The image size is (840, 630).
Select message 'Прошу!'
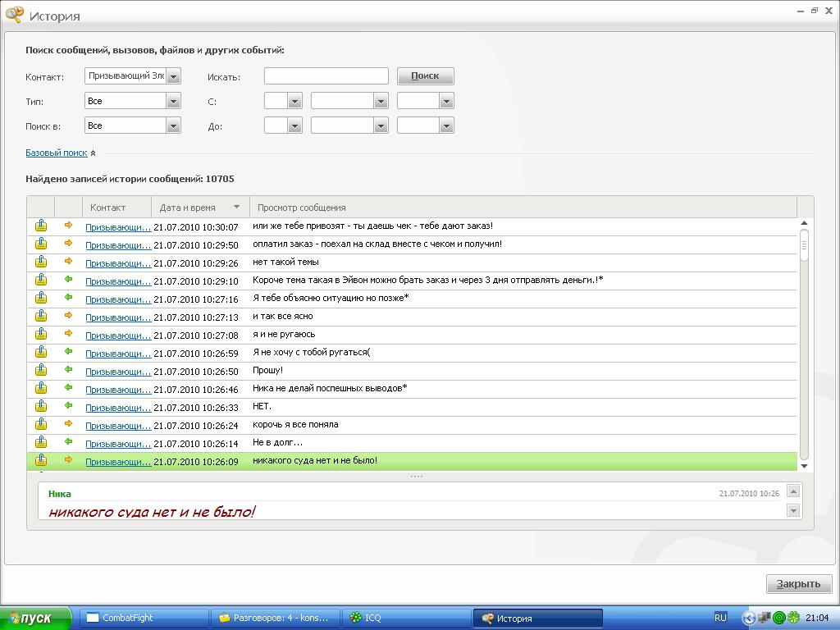click(268, 370)
